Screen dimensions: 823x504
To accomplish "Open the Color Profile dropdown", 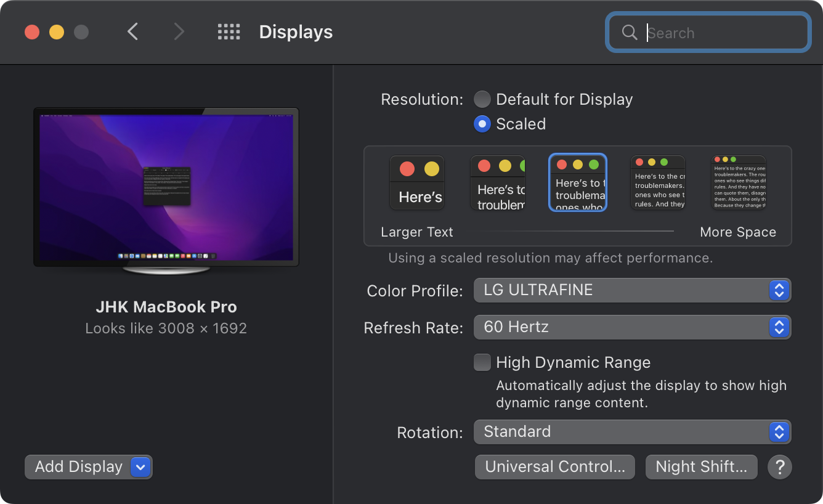I will [632, 290].
